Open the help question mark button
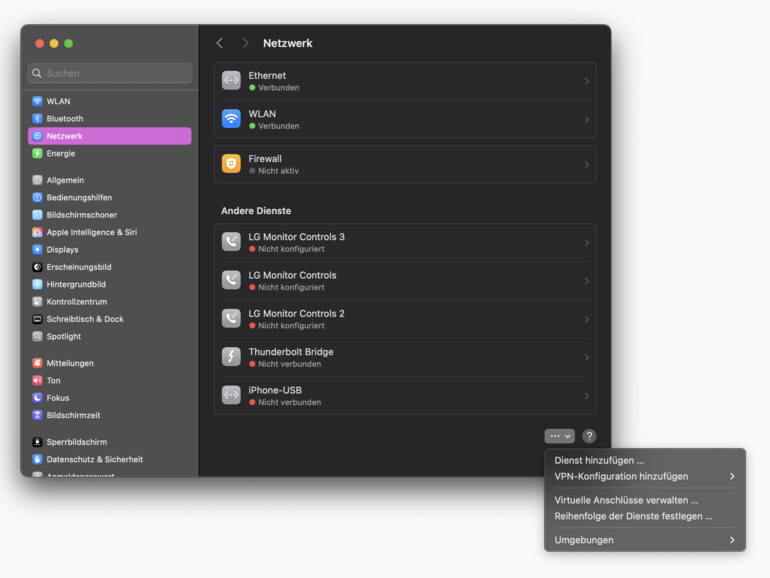 click(x=589, y=436)
